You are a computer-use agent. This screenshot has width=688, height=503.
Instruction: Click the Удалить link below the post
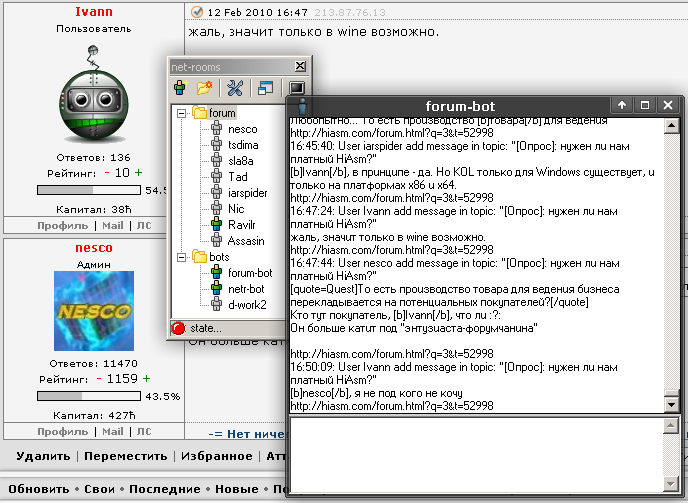point(44,456)
